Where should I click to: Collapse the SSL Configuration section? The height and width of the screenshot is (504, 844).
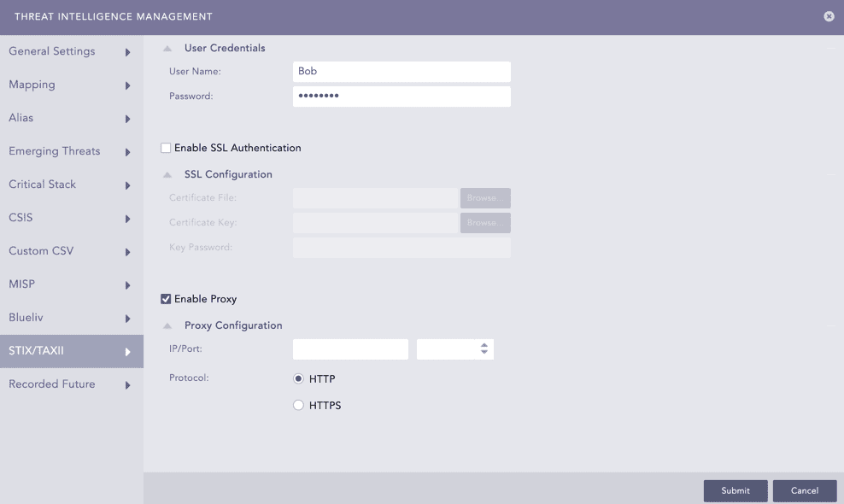[x=167, y=174]
